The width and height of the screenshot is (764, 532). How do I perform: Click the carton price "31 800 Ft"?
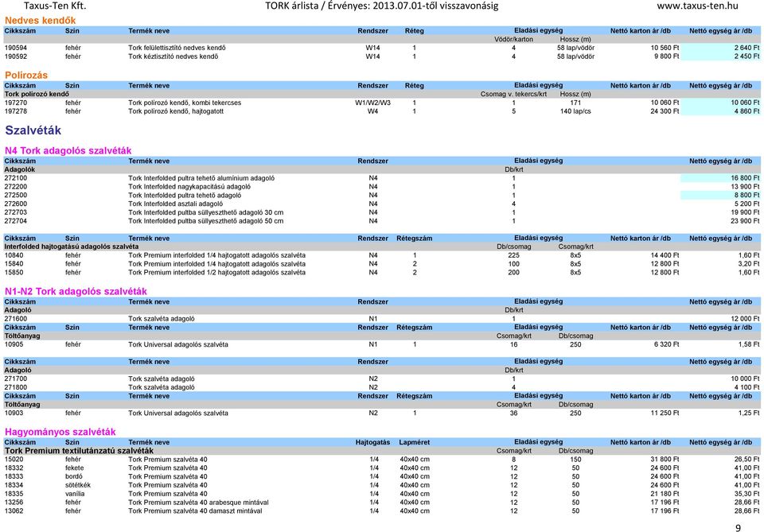point(665,460)
